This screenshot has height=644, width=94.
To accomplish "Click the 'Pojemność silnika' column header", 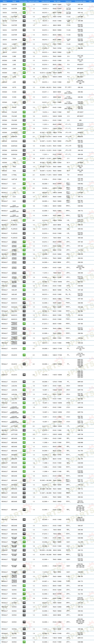I will coord(34,1).
